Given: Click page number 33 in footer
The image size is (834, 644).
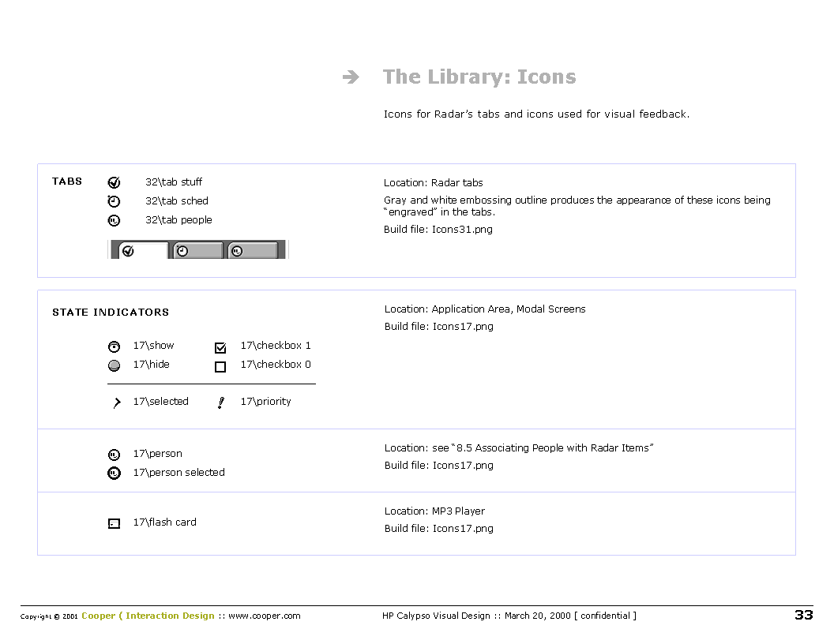Looking at the screenshot, I should tap(804, 616).
